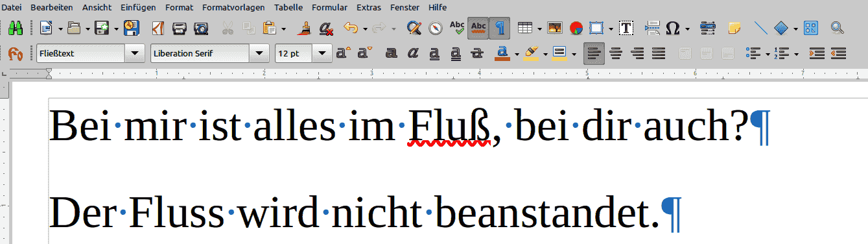Insert a comment sticky note
This screenshot has height=244, width=868.
734,28
